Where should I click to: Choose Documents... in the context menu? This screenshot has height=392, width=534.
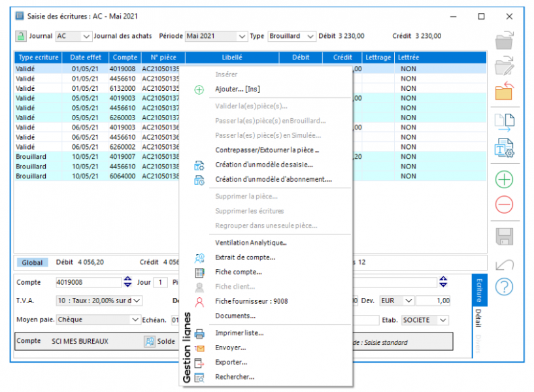click(235, 316)
